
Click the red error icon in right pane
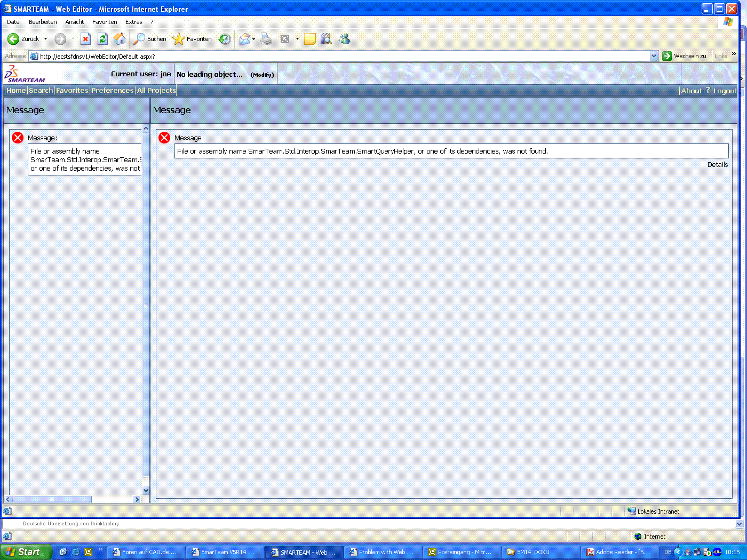(x=164, y=138)
